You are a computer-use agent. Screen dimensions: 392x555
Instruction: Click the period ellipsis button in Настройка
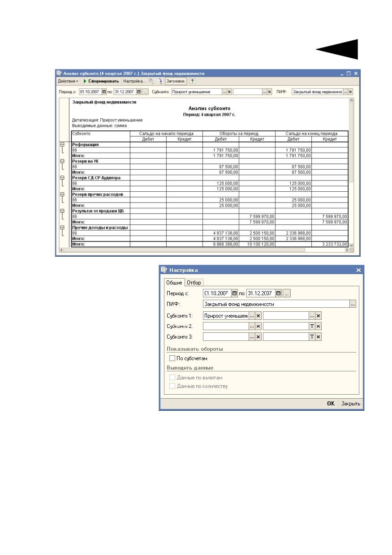tap(287, 293)
